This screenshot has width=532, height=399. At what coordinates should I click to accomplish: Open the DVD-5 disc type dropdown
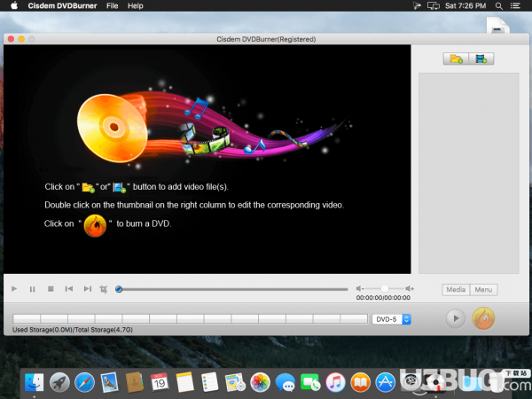point(392,319)
